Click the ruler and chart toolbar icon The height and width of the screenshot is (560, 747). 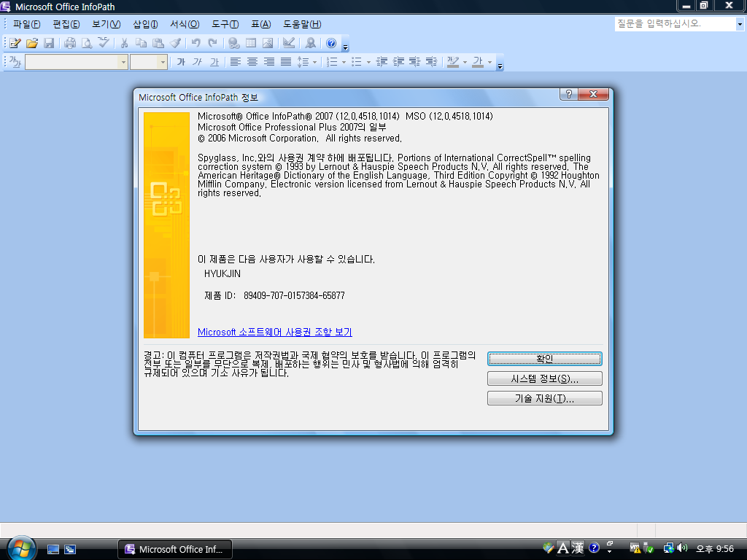click(x=289, y=43)
